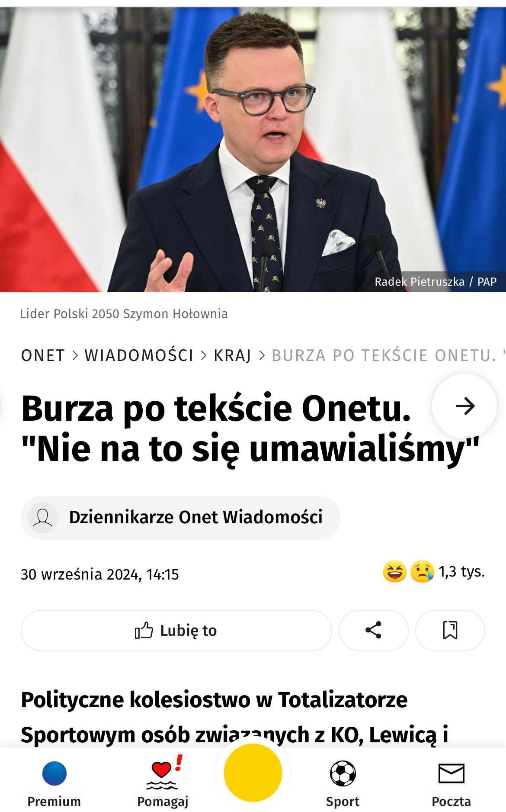The image size is (506, 812).
Task: Open KRAJ breadcrumb category
Action: [x=233, y=355]
